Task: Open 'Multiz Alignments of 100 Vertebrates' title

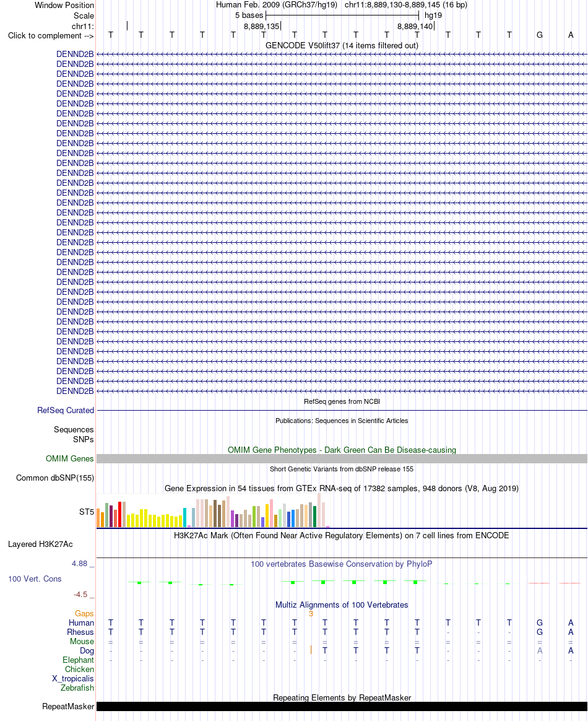Action: click(342, 605)
